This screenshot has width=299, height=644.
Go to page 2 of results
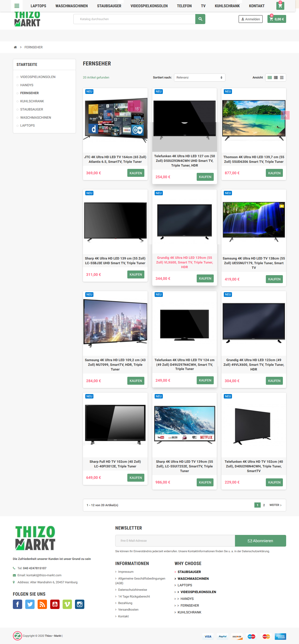(x=264, y=505)
